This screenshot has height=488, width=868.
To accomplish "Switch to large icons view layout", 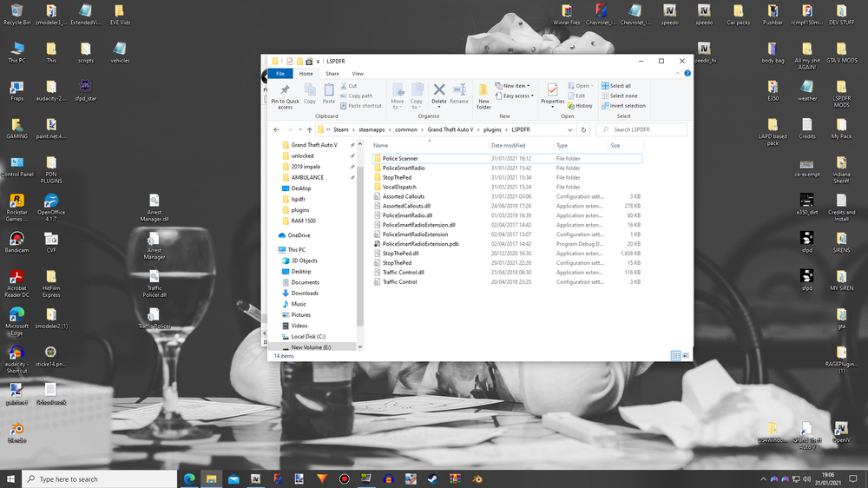I will point(687,355).
